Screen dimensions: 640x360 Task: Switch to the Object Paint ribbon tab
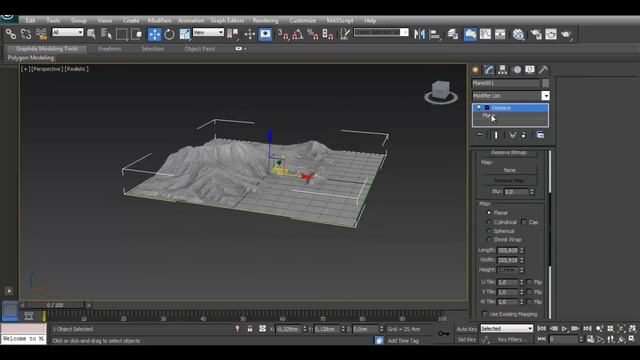coord(200,49)
